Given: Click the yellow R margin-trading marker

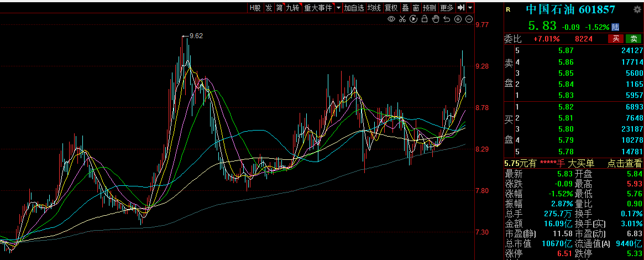Looking at the screenshot, I should 508,10.
